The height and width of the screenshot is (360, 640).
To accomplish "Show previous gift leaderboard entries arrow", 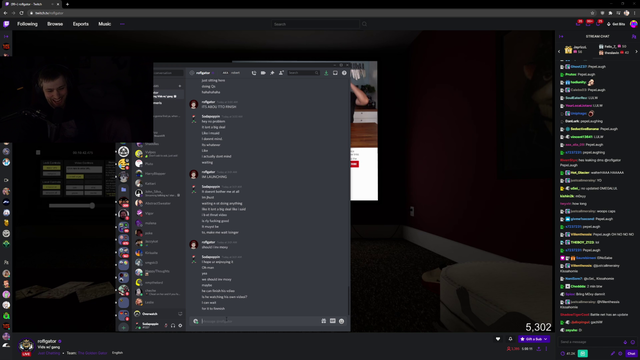I will point(559,51).
